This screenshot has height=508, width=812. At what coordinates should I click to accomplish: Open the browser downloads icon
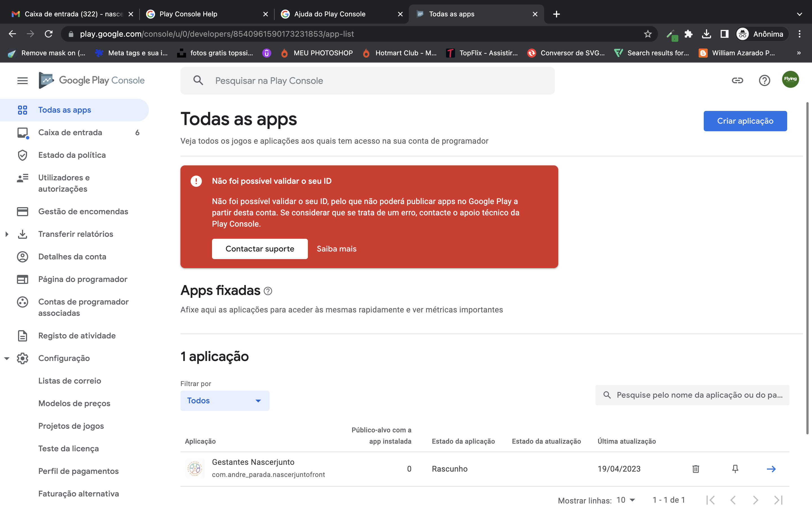[706, 34]
